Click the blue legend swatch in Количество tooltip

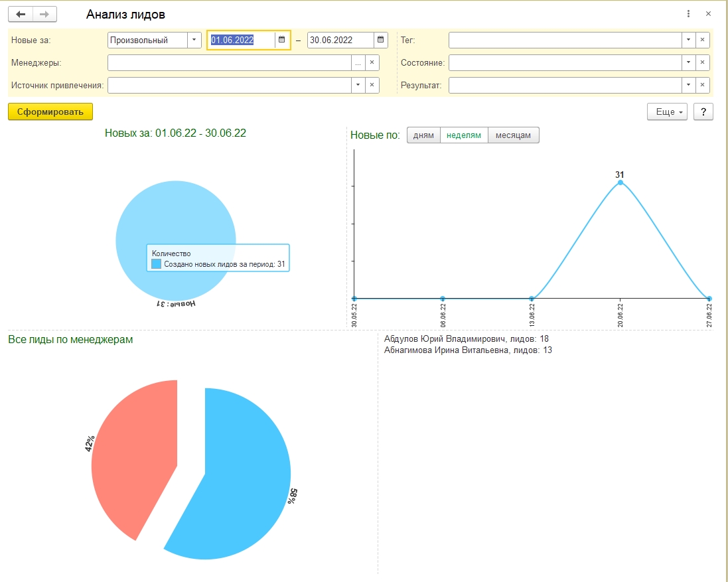coord(157,264)
